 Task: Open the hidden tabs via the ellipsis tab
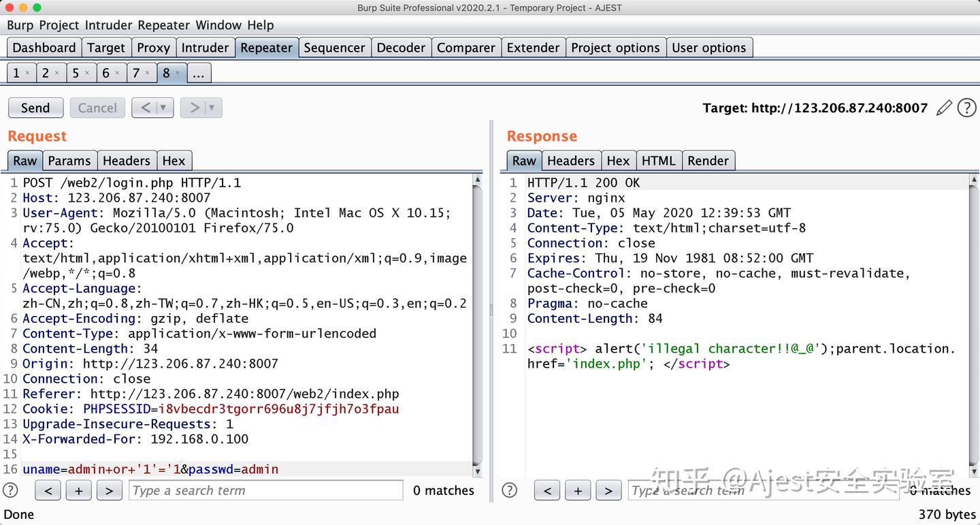click(199, 72)
